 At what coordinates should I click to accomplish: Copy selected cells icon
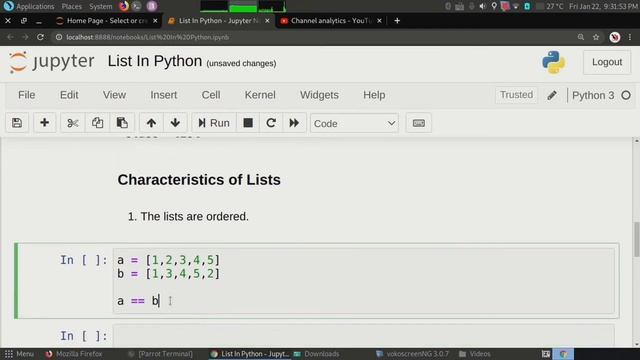click(x=97, y=123)
